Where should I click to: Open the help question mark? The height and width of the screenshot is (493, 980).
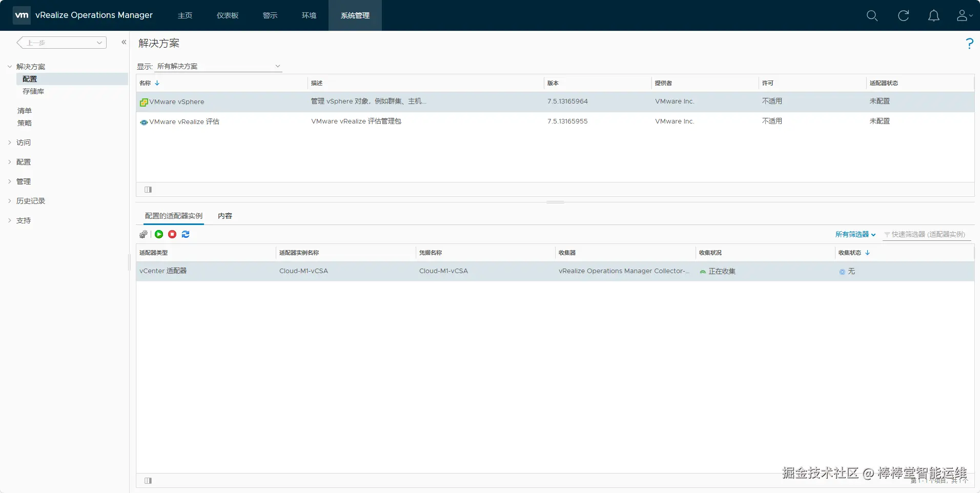969,44
